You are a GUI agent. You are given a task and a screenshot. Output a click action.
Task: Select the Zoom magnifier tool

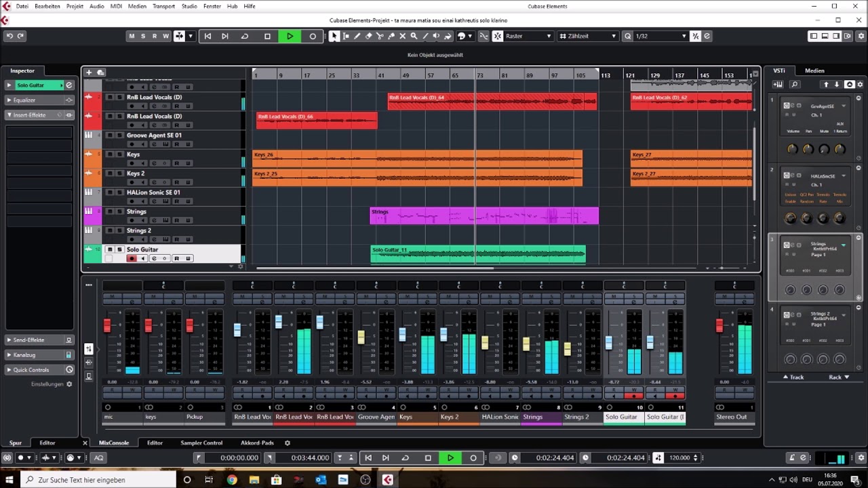click(x=414, y=36)
